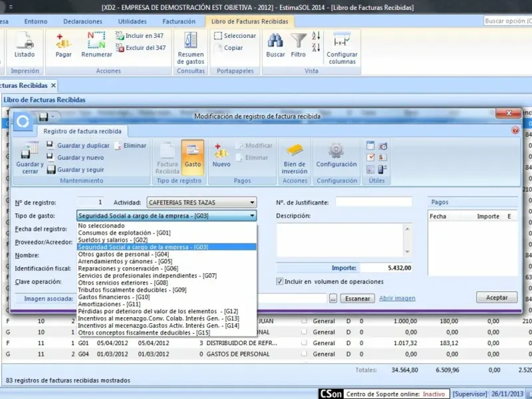Click Nuevo in the Pagos group
532x399 pixels.
pos(221,156)
